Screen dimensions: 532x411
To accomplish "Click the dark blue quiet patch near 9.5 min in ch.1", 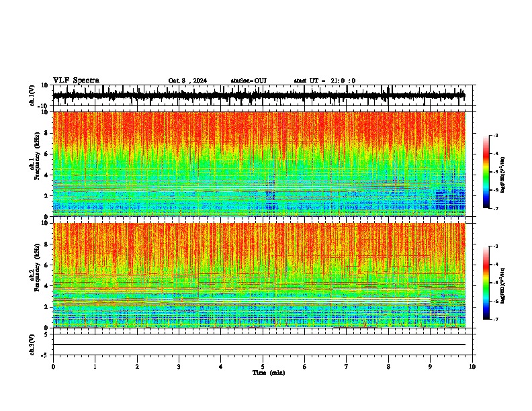I will tap(449, 200).
